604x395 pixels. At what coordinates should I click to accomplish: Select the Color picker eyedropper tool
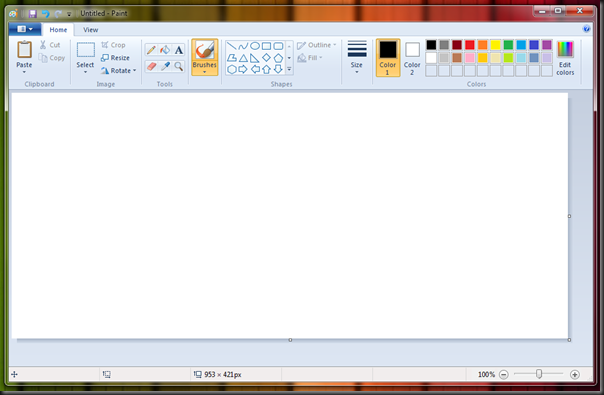coord(165,66)
